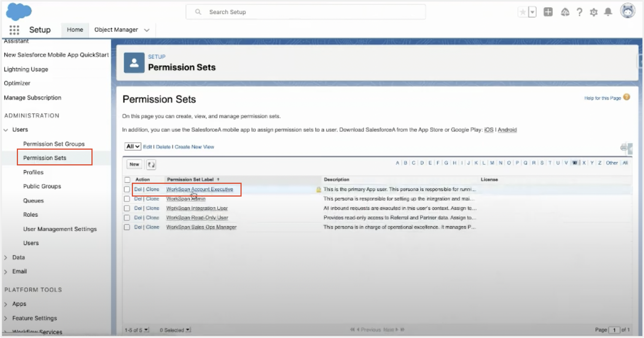
Task: Delete the WorkSpan Account Executive set
Action: coord(138,189)
